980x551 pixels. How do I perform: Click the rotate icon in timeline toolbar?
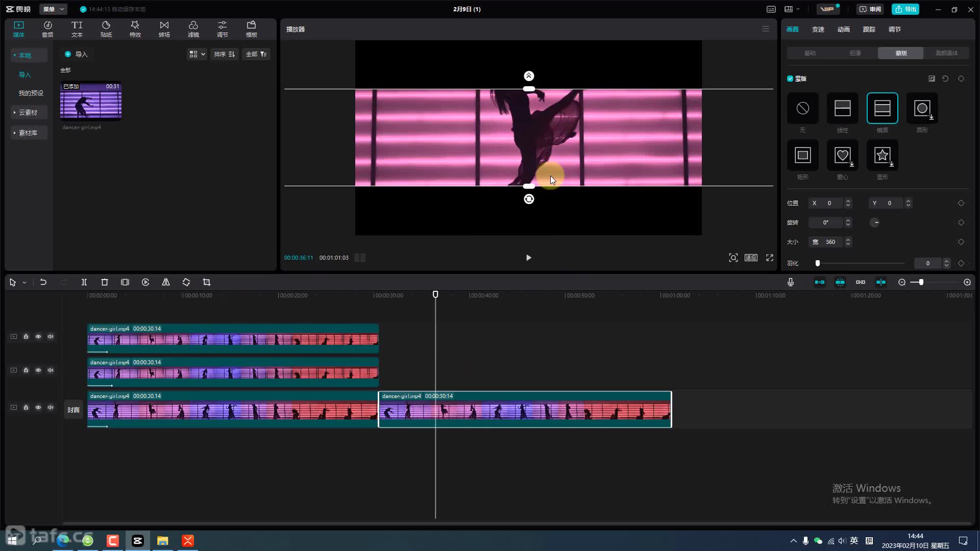[x=186, y=282]
